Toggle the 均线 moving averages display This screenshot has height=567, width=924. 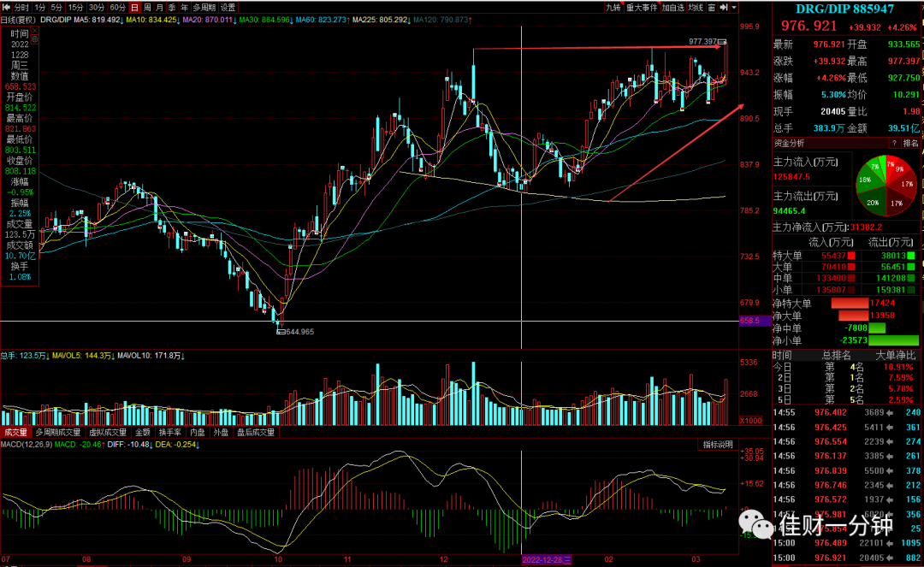tap(696, 8)
